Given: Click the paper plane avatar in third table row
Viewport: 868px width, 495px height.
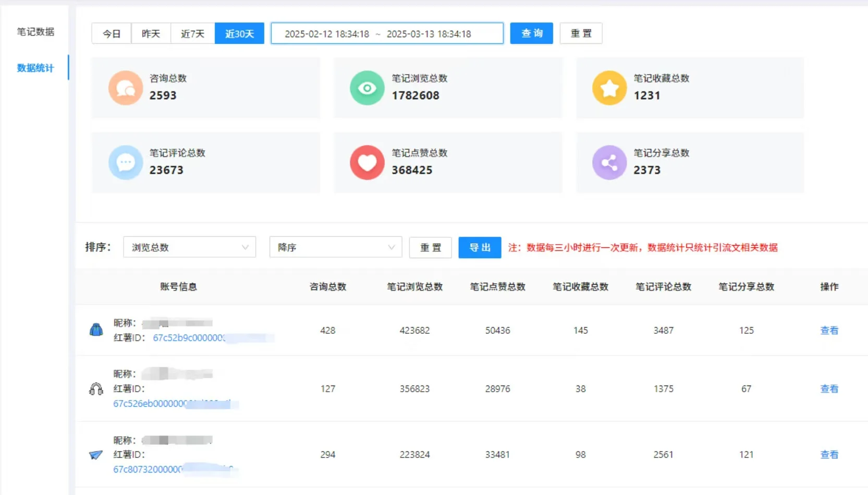Looking at the screenshot, I should [96, 454].
